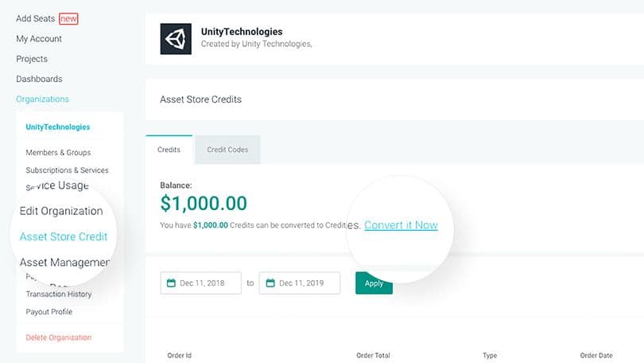The image size is (644, 363).
Task: Go to My Account
Action: (x=39, y=38)
